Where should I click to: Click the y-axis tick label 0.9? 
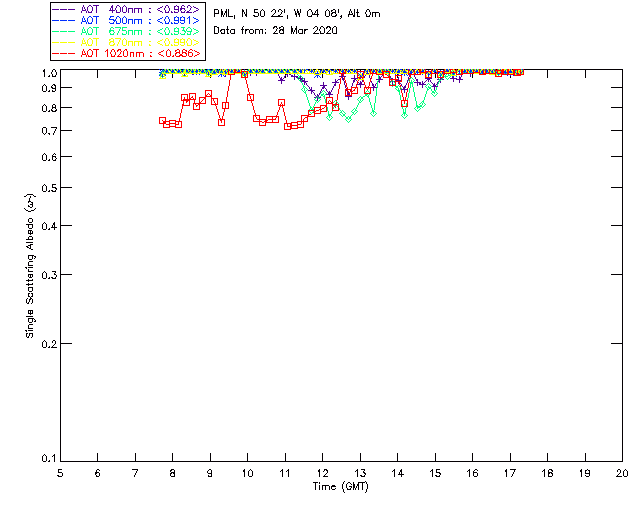pyautogui.click(x=49, y=88)
